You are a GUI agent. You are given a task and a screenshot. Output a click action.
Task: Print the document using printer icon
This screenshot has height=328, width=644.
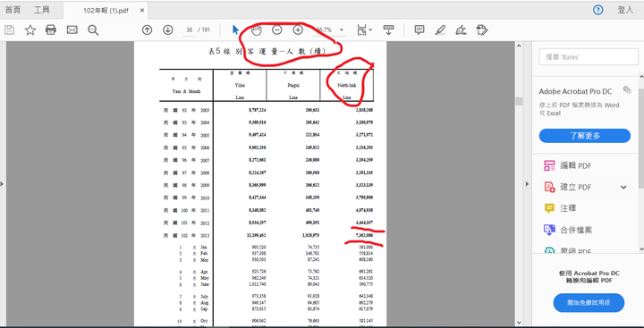(51, 30)
